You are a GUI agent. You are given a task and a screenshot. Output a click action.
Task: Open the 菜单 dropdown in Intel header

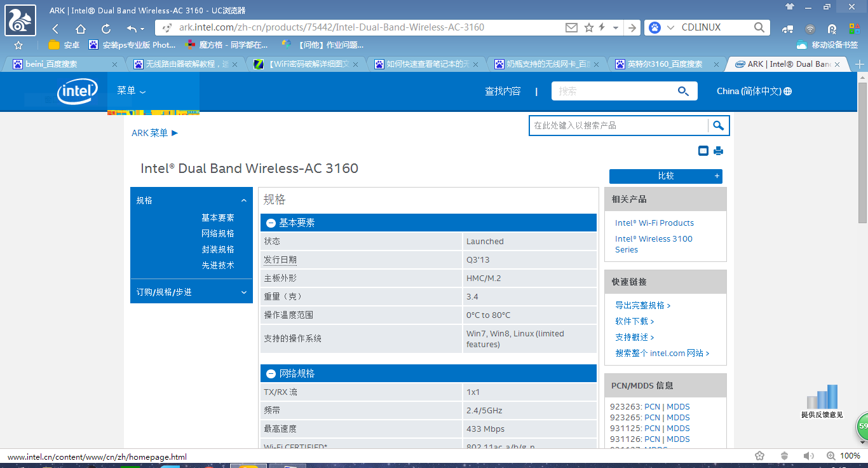(x=131, y=91)
